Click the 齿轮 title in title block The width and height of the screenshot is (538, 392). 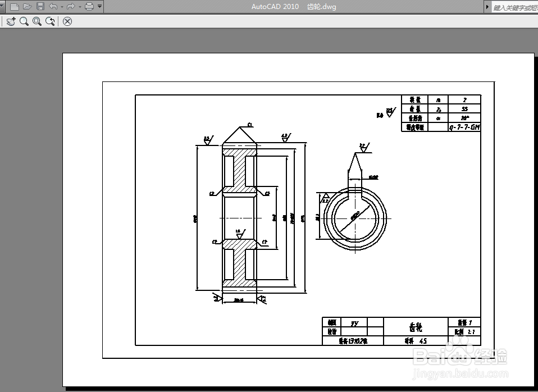(x=416, y=327)
